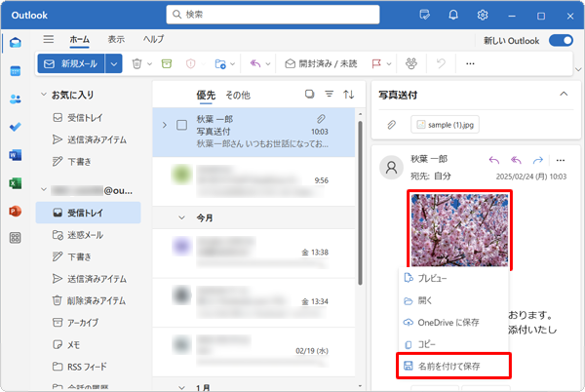Select 受信トレイ under the account
Viewport: 585px width, 392px height.
pos(88,213)
